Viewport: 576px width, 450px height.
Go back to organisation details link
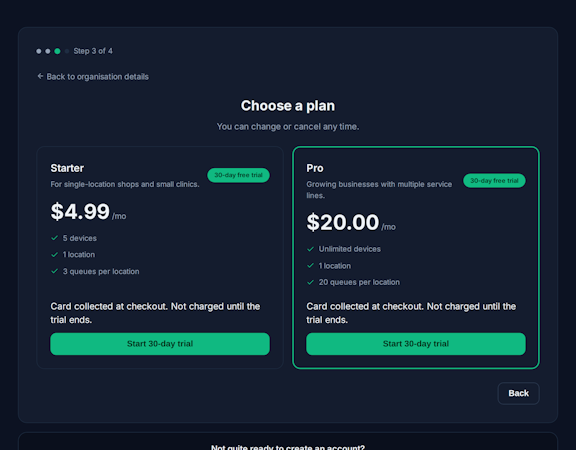[x=93, y=76]
